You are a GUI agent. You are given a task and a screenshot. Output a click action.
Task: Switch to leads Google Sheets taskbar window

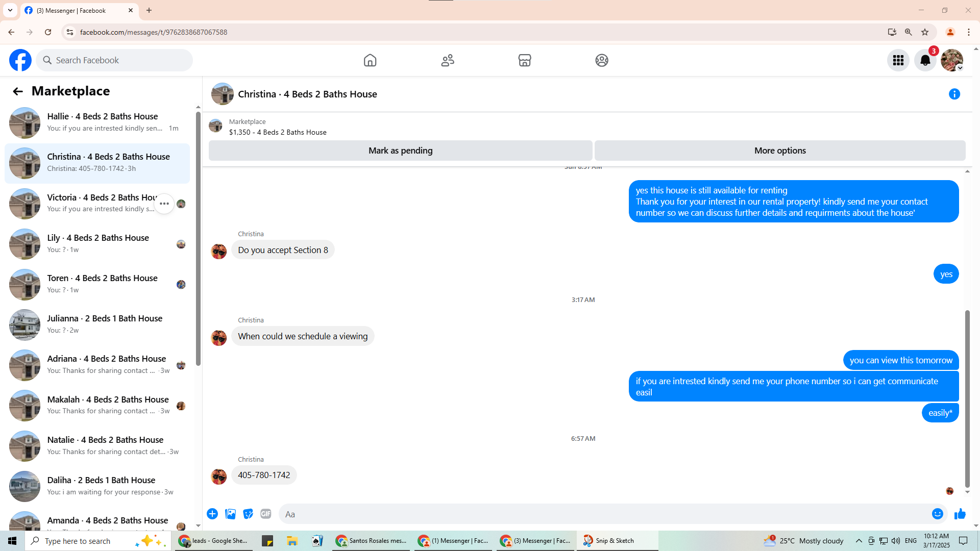pyautogui.click(x=213, y=541)
